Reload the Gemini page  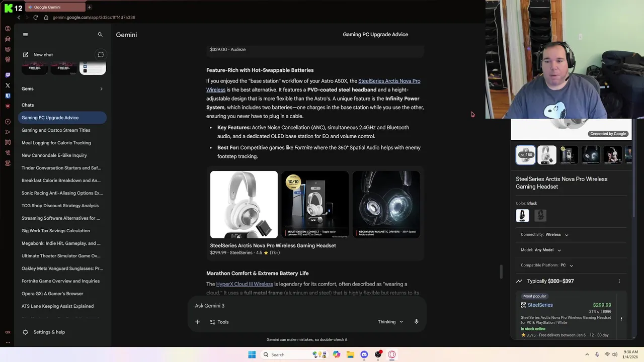[36, 18]
